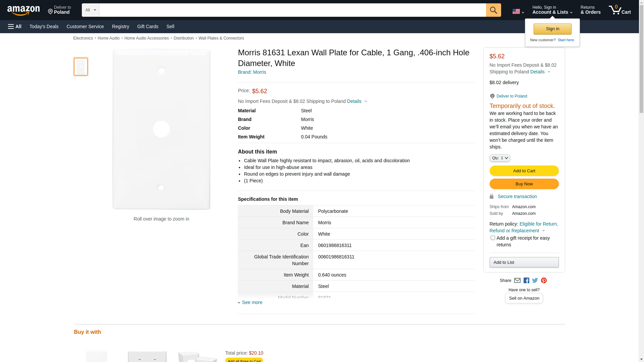
Task: Open the Qty quantity dropdown
Action: coord(499,158)
